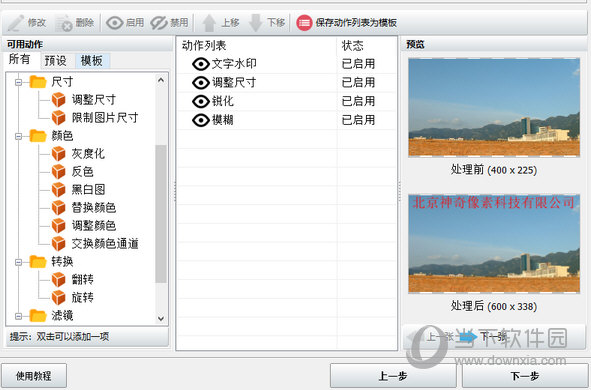
Task: Open the 使用教程 button
Action: pos(34,376)
